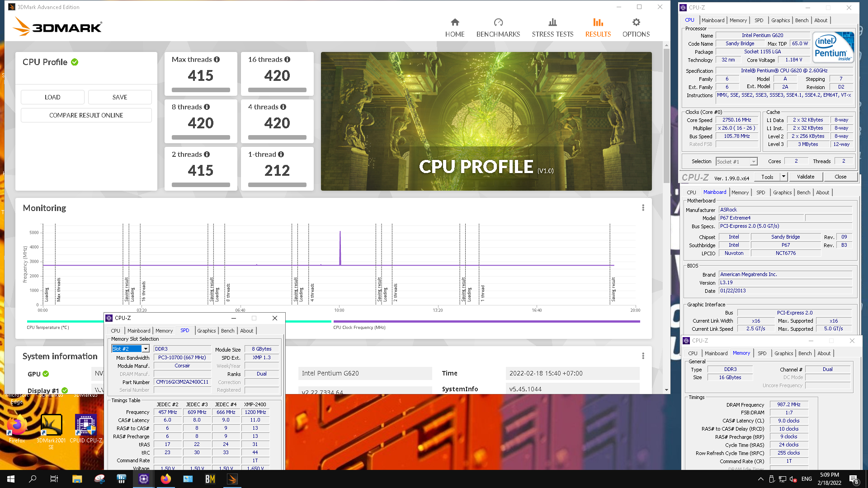
Task: Expand the CPU-Z Tools dropdown arrow
Action: 783,177
